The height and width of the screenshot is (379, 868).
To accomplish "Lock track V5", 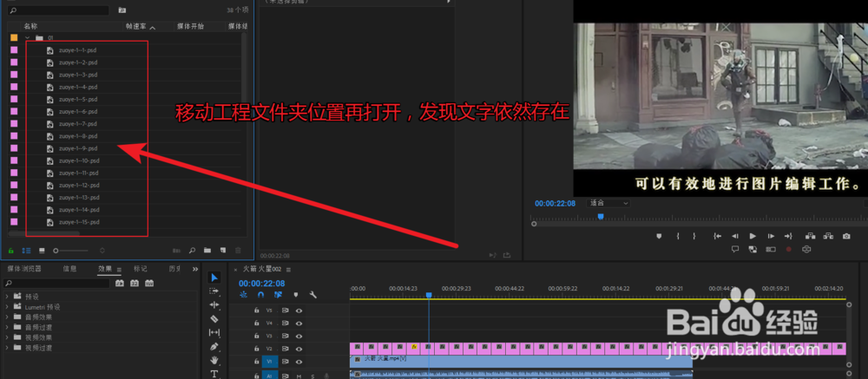I will point(256,310).
